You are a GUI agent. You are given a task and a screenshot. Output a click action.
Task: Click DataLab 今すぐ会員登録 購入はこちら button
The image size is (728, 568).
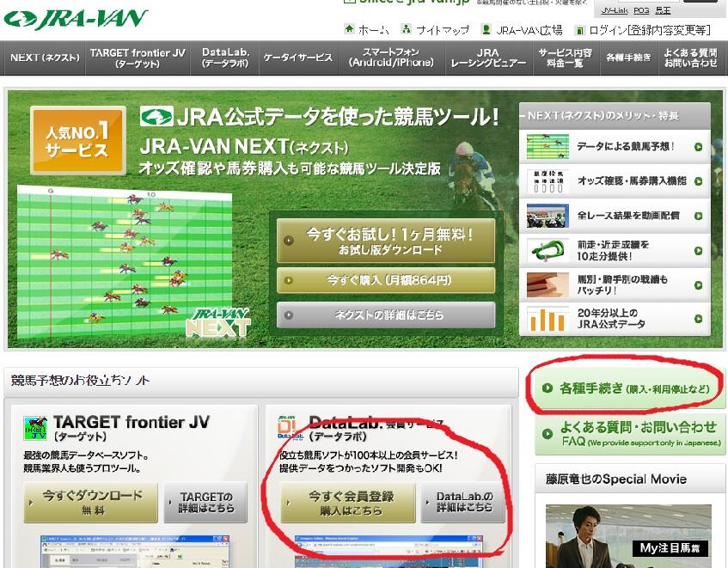(348, 503)
